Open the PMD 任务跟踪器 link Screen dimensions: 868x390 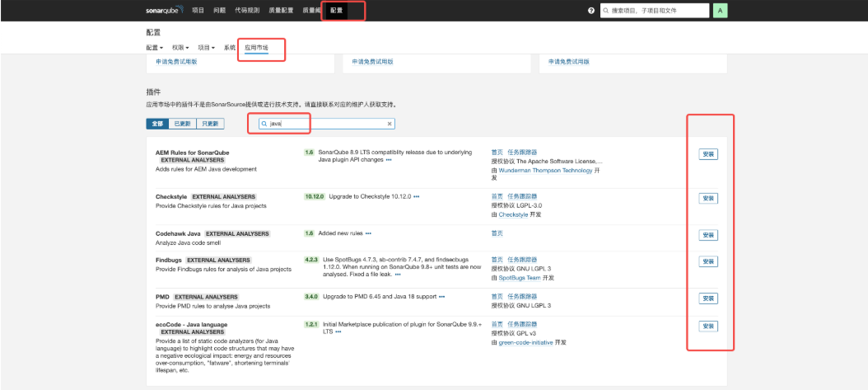point(523,296)
